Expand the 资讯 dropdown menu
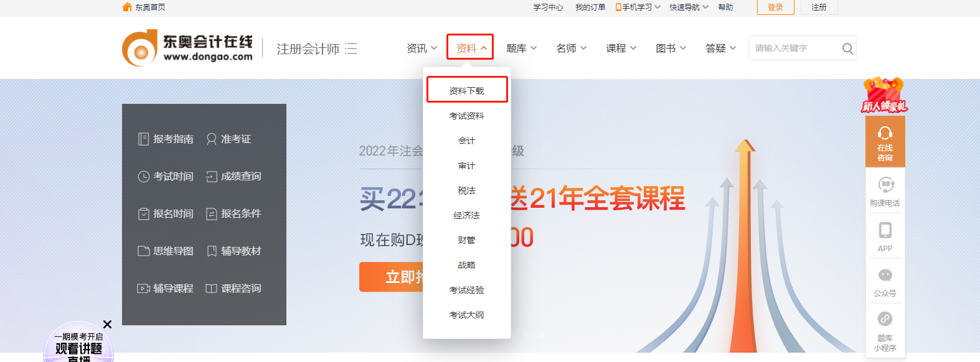The image size is (980, 362). [422, 49]
